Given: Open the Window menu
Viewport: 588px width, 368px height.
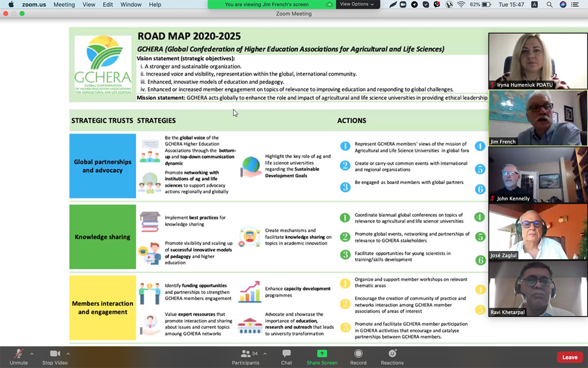Looking at the screenshot, I should 131,4.
